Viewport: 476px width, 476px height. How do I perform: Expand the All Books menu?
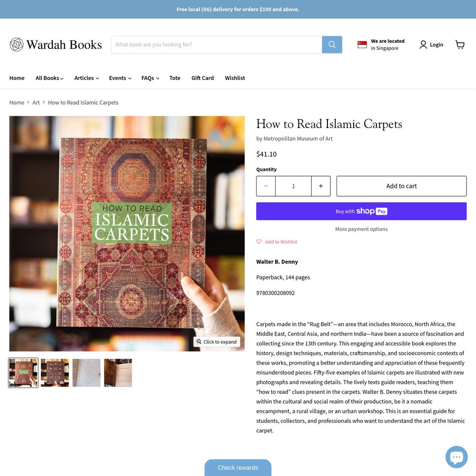pos(50,78)
